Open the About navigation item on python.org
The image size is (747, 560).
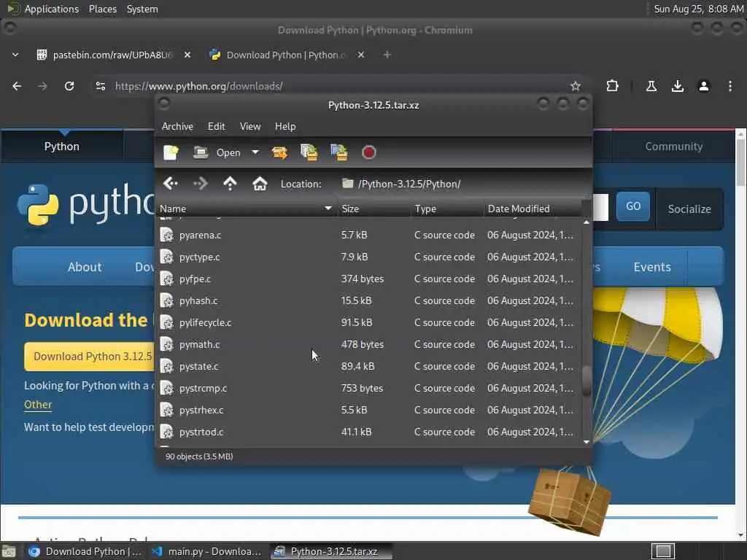point(85,267)
